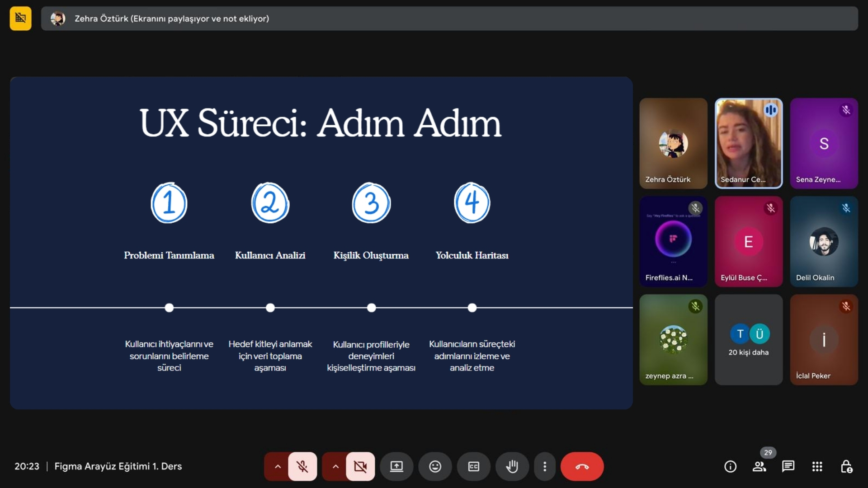The width and height of the screenshot is (868, 488).
Task: Open meeting details info icon
Action: tap(730, 466)
